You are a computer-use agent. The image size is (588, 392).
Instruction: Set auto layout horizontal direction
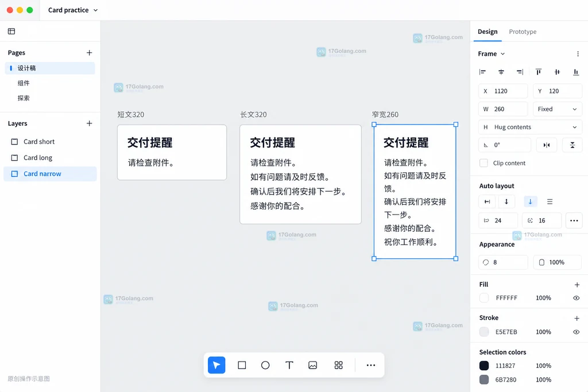tap(487, 201)
